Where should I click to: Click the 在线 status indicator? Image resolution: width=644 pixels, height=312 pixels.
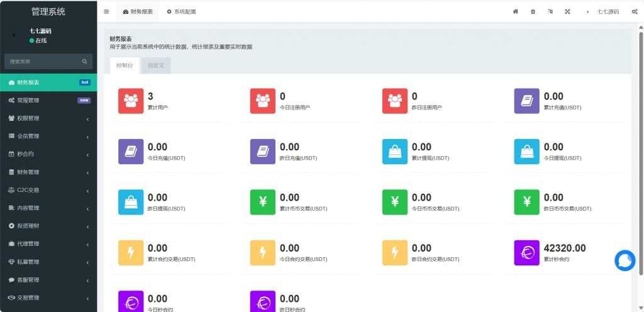point(38,41)
